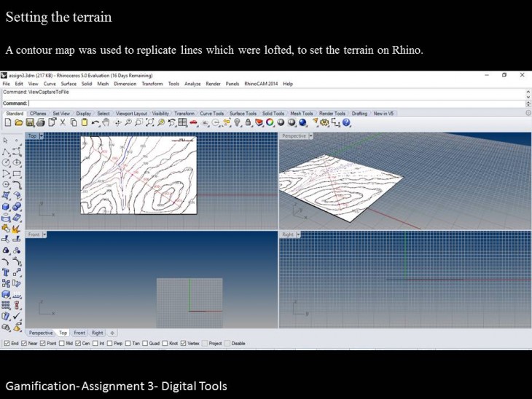Toggle the Vertex osnap checkbox

pos(182,343)
